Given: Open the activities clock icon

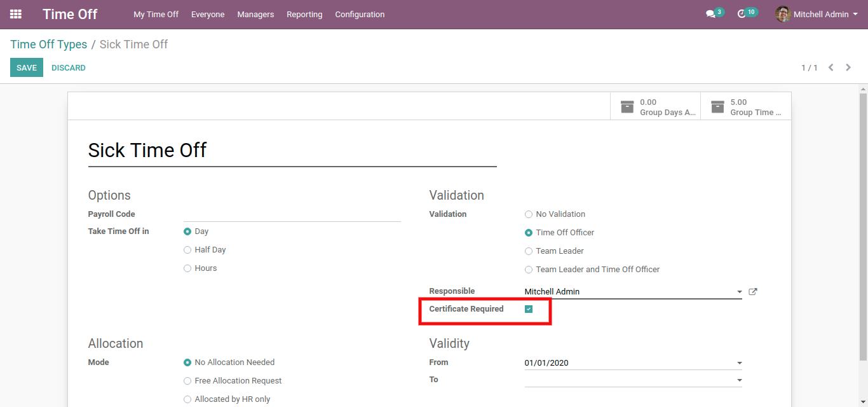Looking at the screenshot, I should tap(742, 14).
